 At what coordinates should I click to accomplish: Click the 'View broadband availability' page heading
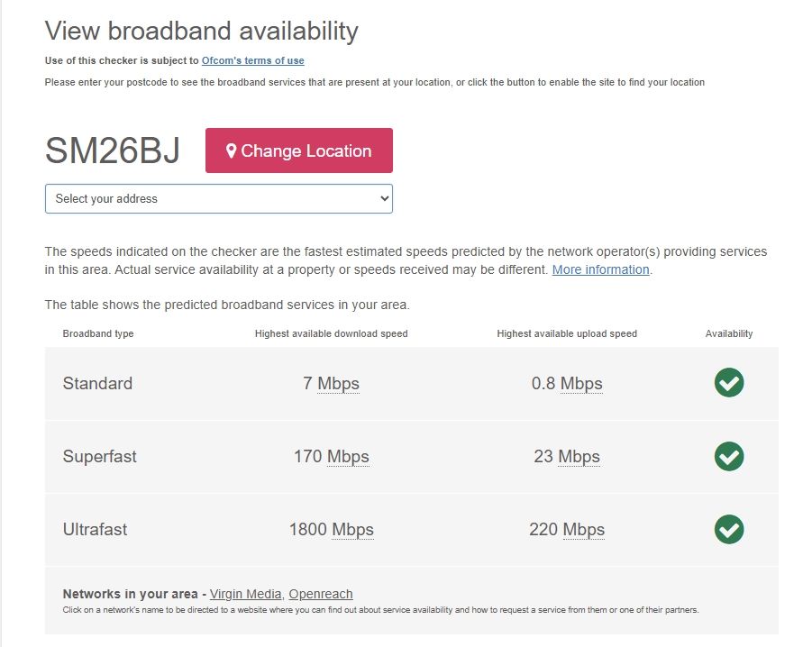[202, 31]
